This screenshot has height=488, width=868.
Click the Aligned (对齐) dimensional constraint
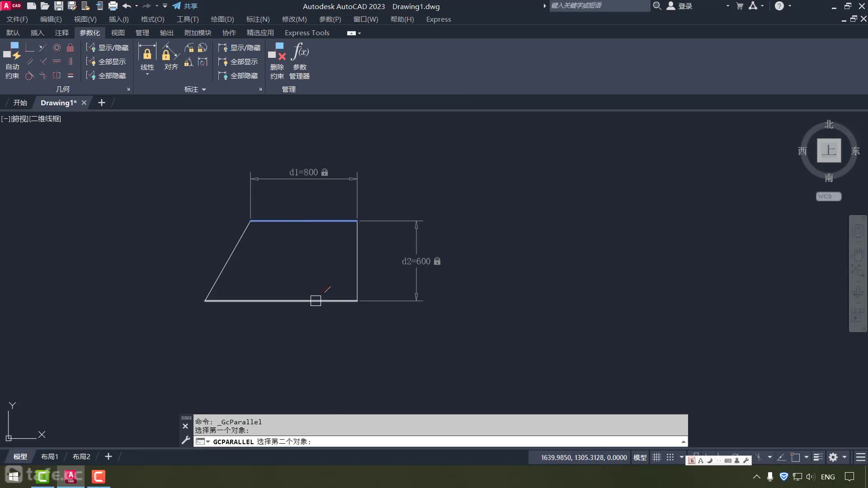click(x=171, y=56)
